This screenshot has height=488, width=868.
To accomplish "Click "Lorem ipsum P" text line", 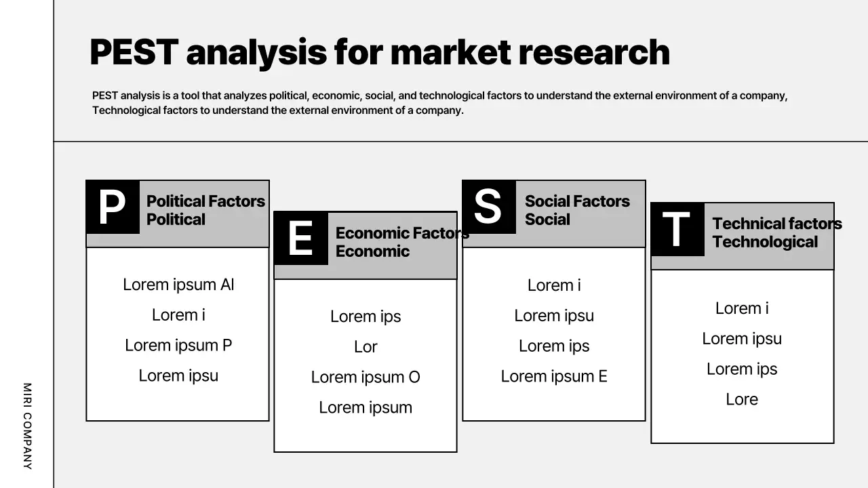I will (178, 345).
